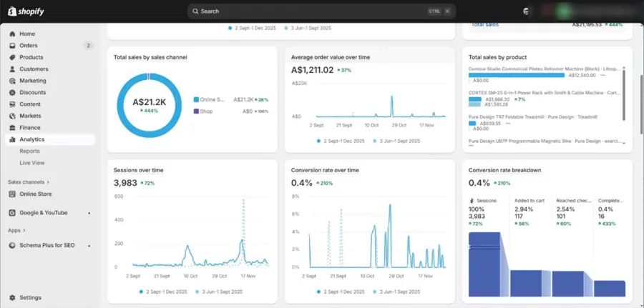
Task: Click down arrow of product list scrollbar
Action: 624,143
